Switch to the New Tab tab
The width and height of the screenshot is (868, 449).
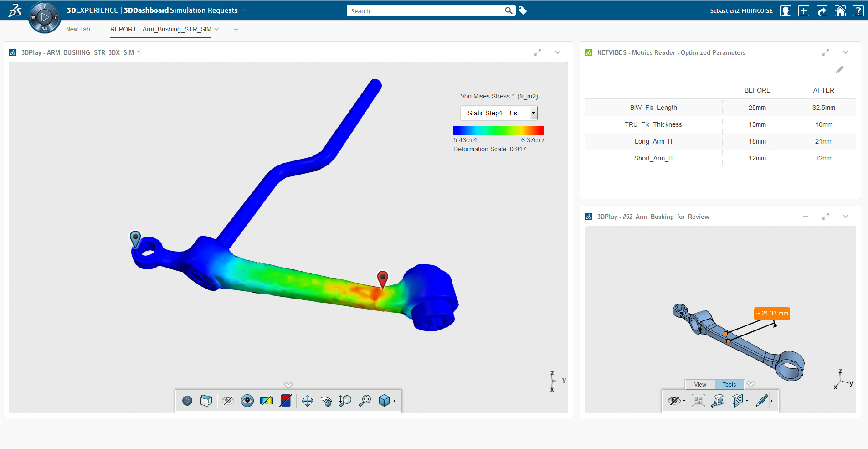78,29
